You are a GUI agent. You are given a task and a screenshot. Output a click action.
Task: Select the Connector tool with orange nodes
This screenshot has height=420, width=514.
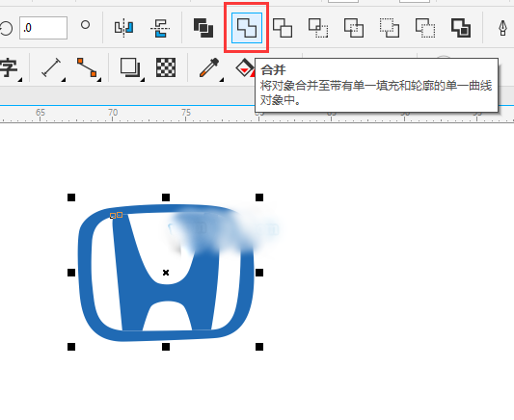coord(87,67)
